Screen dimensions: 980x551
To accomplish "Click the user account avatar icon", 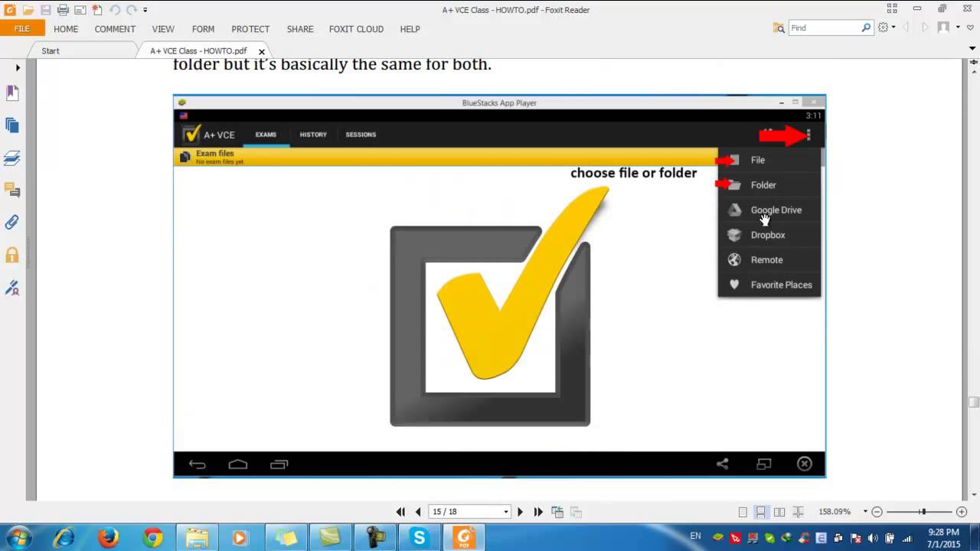I will pos(944,28).
